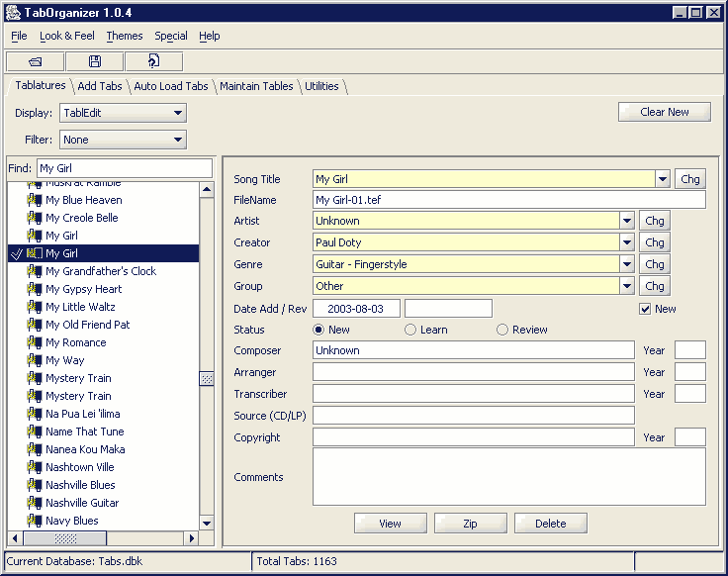Screen dimensions: 728x576
Task: Switch to the Utilities tab
Action: coord(321,86)
